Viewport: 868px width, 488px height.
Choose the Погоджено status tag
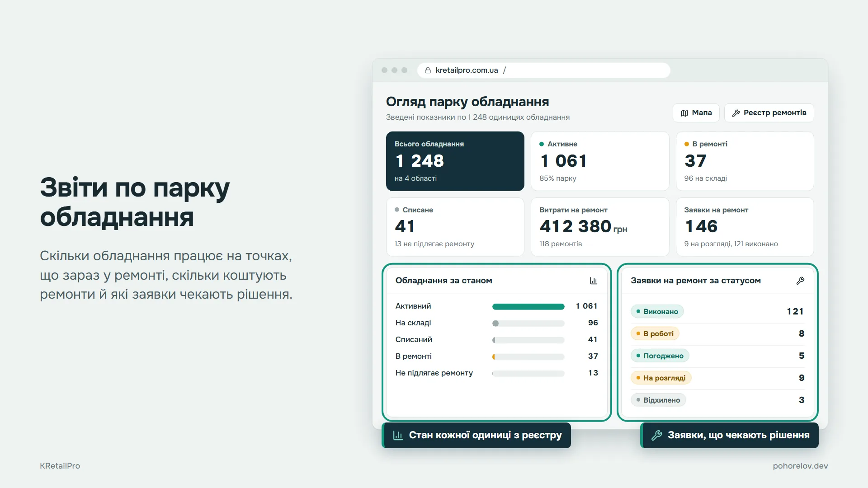[x=660, y=356]
